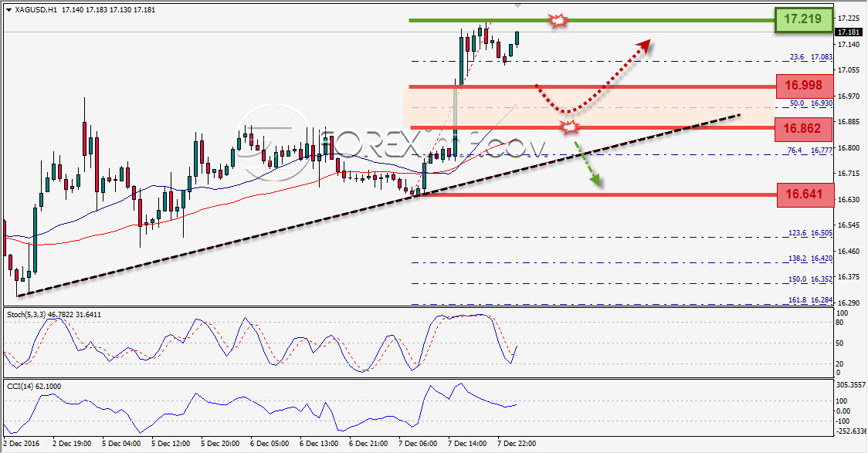The height and width of the screenshot is (453, 868).
Task: Click the 17.140 price axis label
Action: (848, 44)
